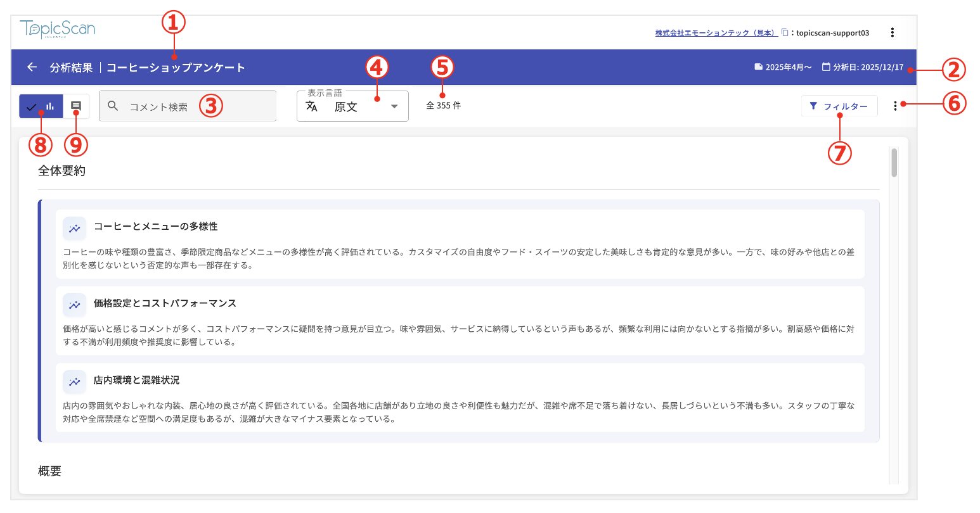This screenshot has height=513, width=980.
Task: Click the trend icon for コーヒーとメニューの多様性
Action: pyautogui.click(x=75, y=229)
